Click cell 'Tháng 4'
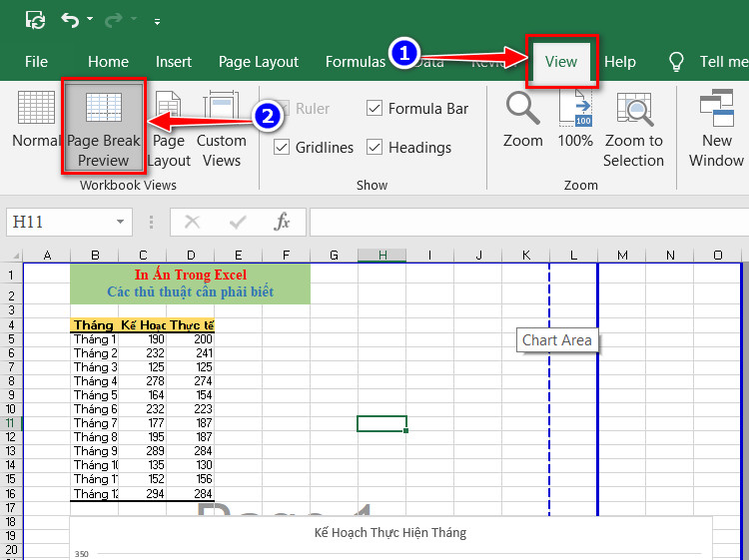The width and height of the screenshot is (749, 560). pyautogui.click(x=94, y=381)
